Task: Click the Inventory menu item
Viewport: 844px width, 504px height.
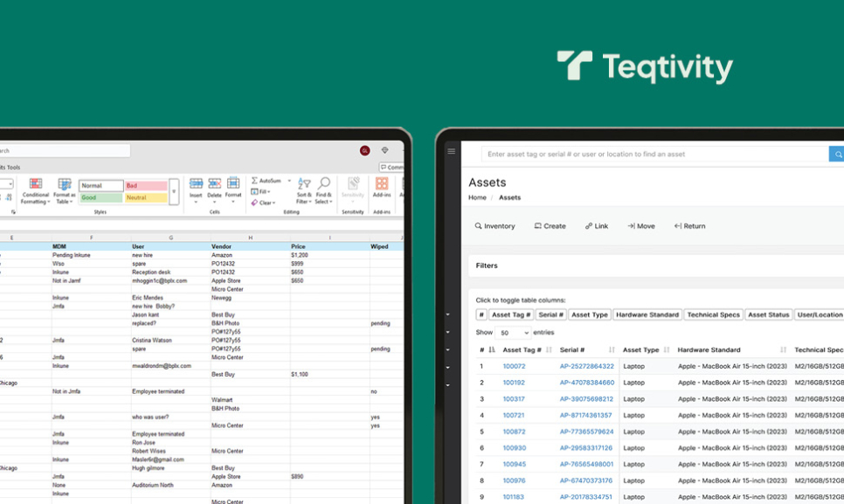Action: pyautogui.click(x=495, y=226)
